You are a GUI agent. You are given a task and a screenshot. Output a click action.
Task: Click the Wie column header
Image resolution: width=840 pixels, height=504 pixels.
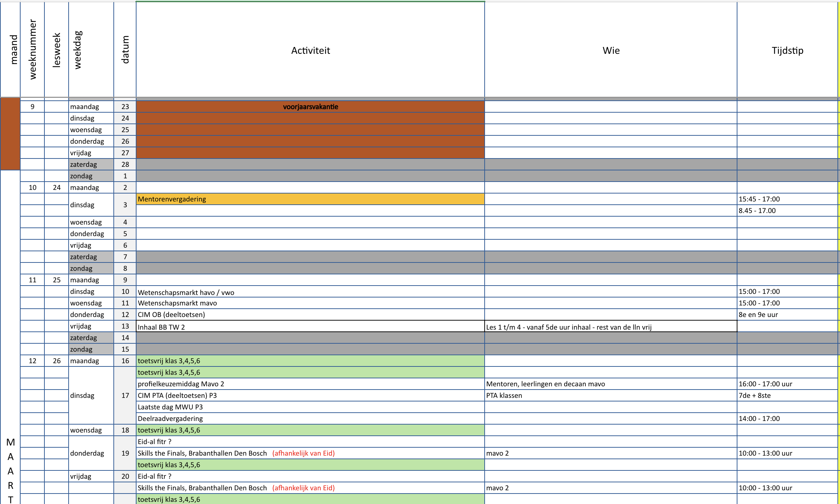point(611,50)
